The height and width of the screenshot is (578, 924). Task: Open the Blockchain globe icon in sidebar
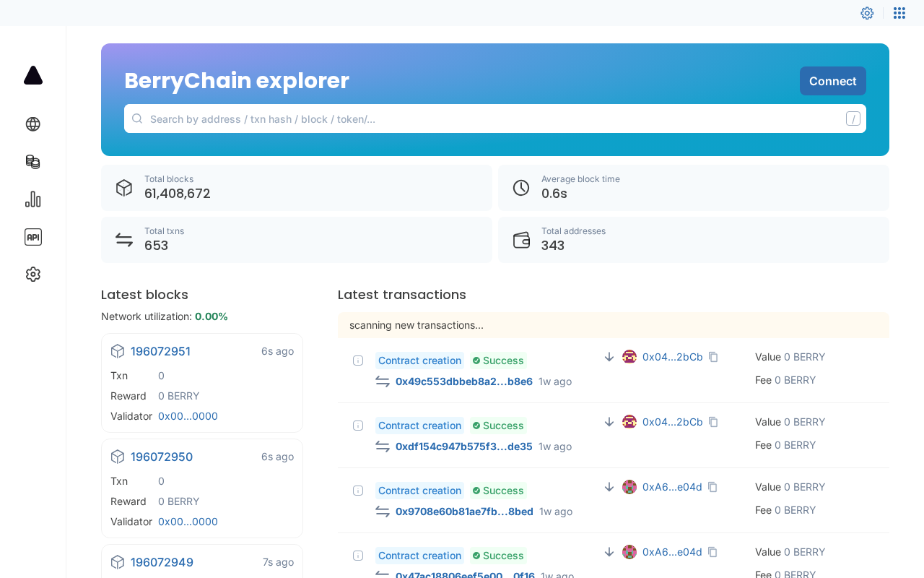(x=32, y=124)
